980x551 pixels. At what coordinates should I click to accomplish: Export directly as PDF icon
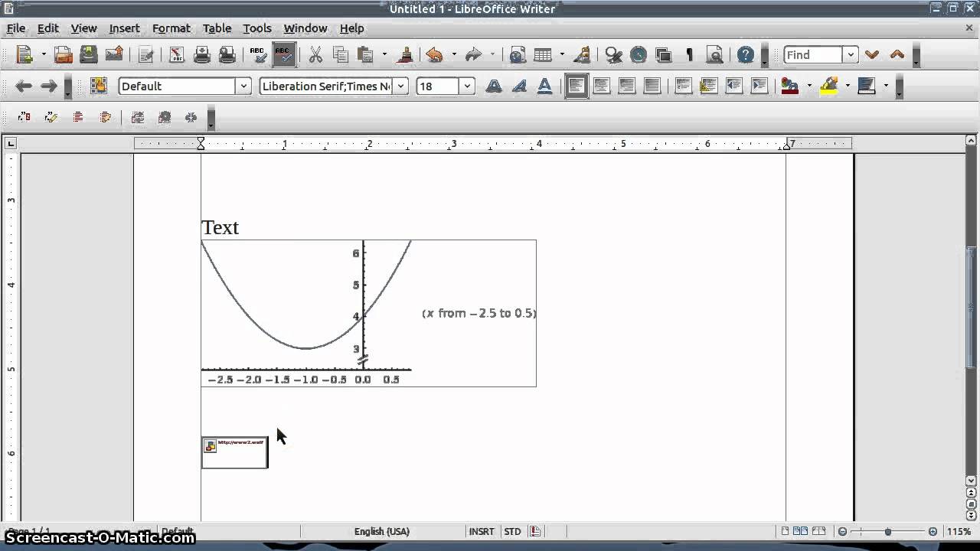coord(177,54)
